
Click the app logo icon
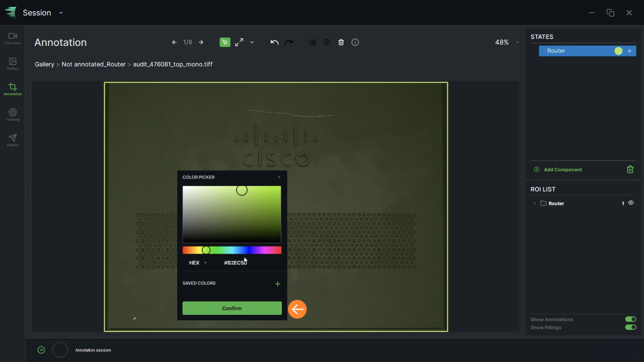click(11, 13)
